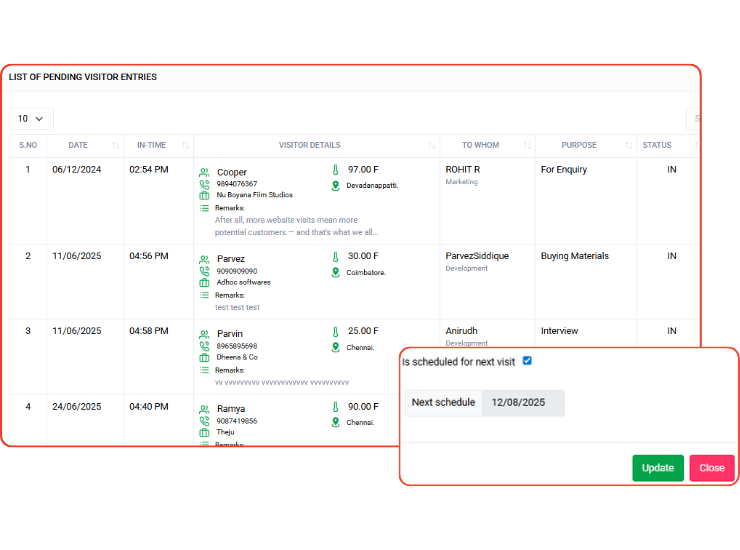Screen dimensions: 740x550
Task: Click the company icon beside Dheena & Co
Action: click(x=204, y=357)
